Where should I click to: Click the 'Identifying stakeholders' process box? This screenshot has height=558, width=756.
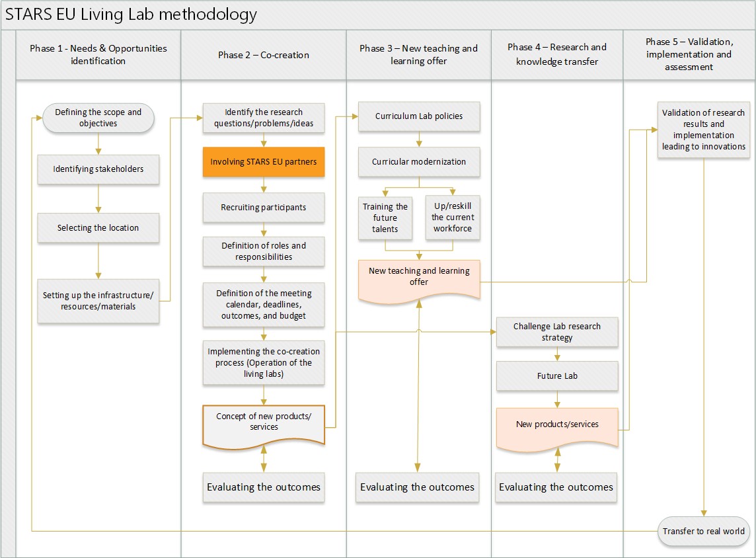pyautogui.click(x=98, y=169)
